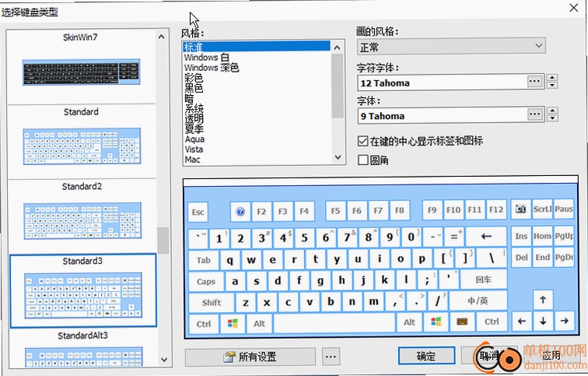The width and height of the screenshot is (588, 376).
Task: Click the Esc key in preview keyboard
Action: [x=198, y=212]
